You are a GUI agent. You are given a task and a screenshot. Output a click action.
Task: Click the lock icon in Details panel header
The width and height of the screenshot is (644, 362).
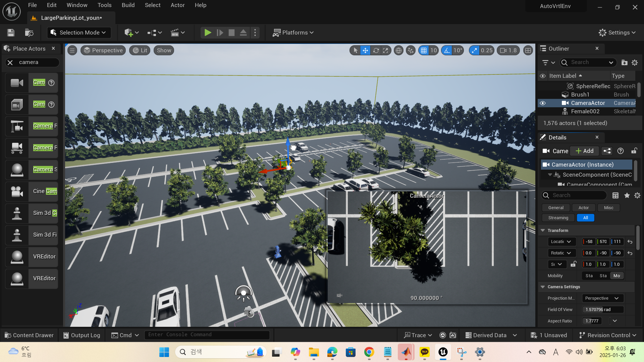pos(634,151)
